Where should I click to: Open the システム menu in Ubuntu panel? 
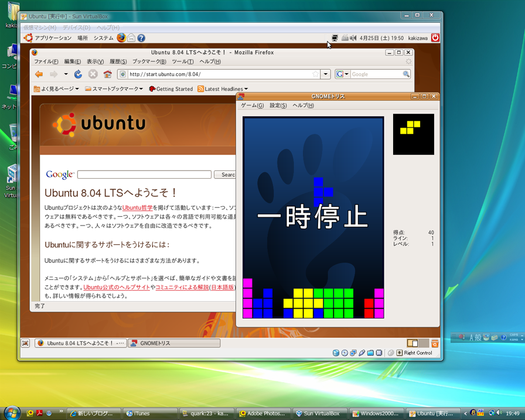(x=104, y=38)
